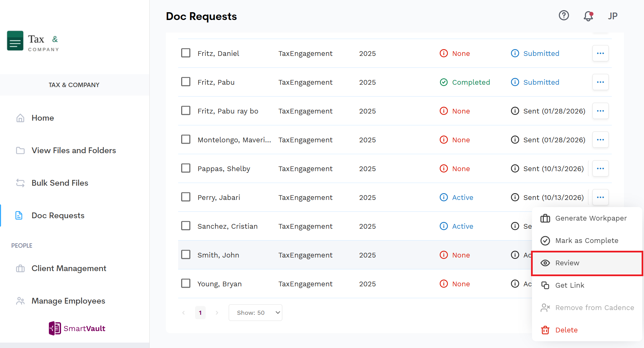Select the Fritz, Daniel checkbox
The width and height of the screenshot is (644, 348).
coord(186,53)
